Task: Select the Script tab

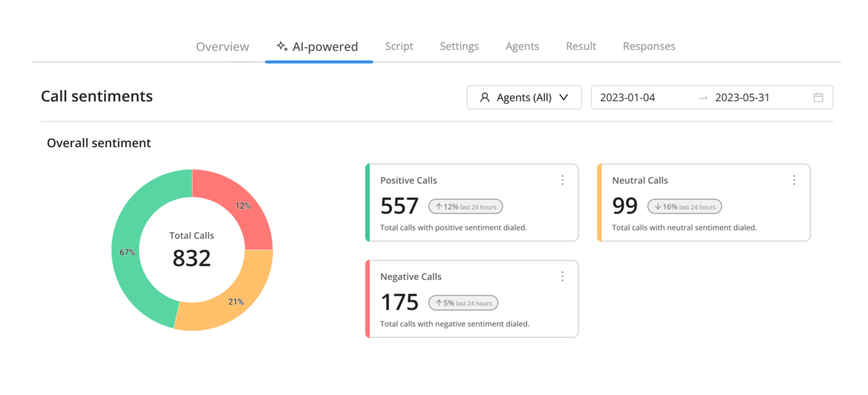Action: [399, 46]
